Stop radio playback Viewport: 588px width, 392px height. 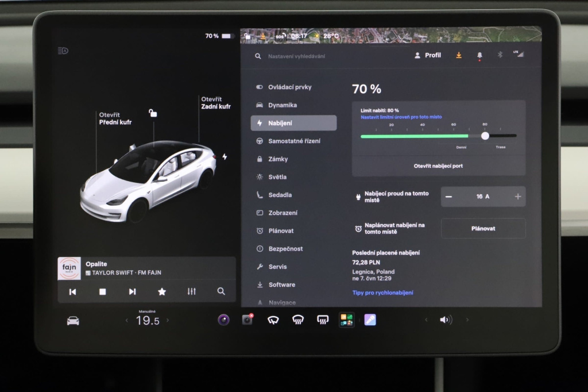(x=102, y=292)
